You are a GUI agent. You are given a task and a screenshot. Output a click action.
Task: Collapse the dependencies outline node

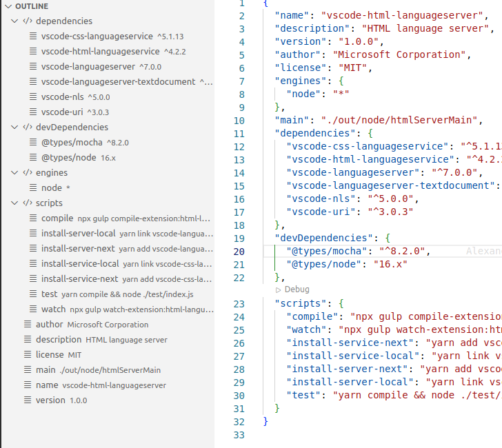14,21
